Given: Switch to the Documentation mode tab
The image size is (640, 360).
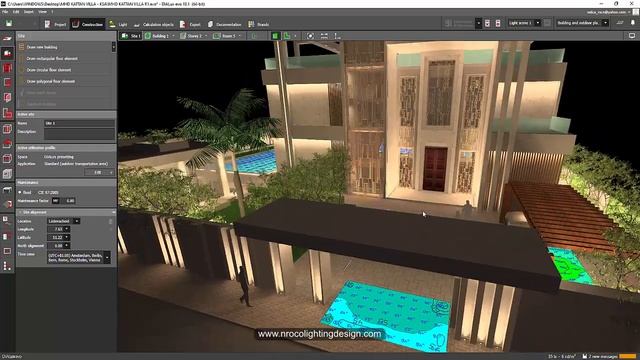Looking at the screenshot, I should (224, 24).
